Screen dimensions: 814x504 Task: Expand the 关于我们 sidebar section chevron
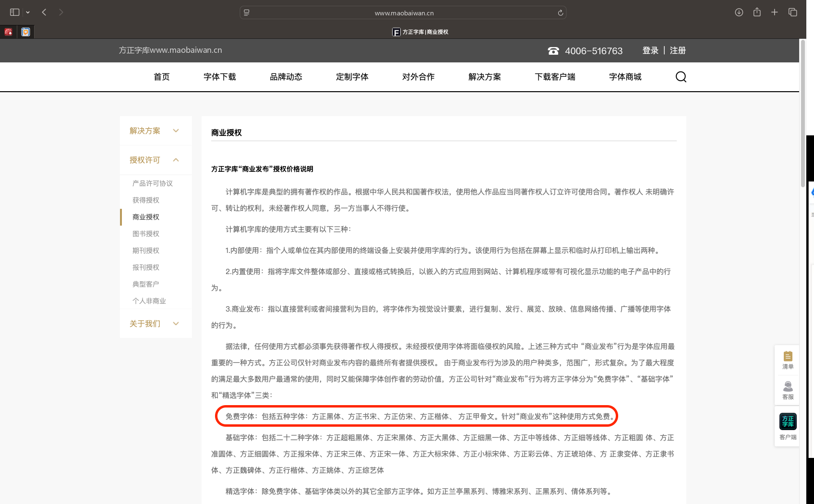point(176,324)
